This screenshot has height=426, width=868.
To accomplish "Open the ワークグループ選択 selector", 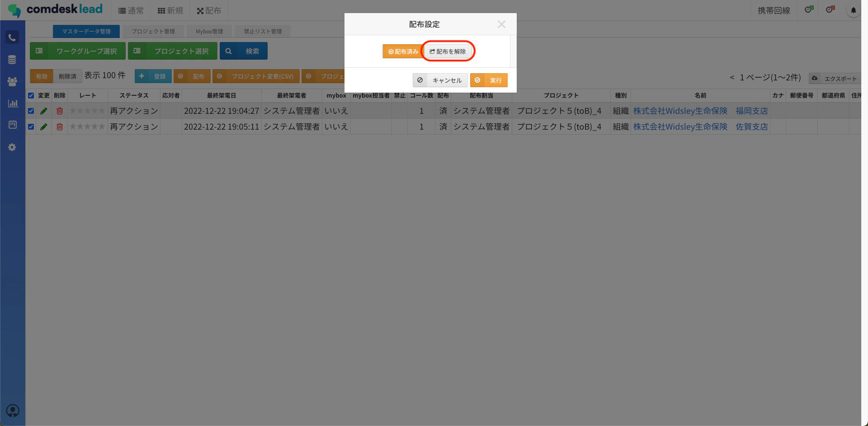I will [78, 51].
